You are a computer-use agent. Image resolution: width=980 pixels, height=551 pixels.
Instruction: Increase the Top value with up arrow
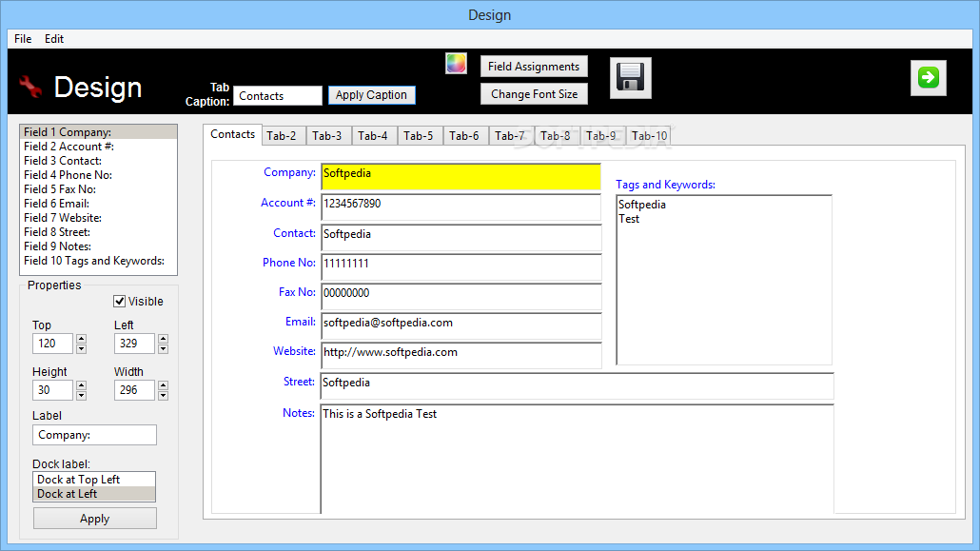click(x=81, y=339)
